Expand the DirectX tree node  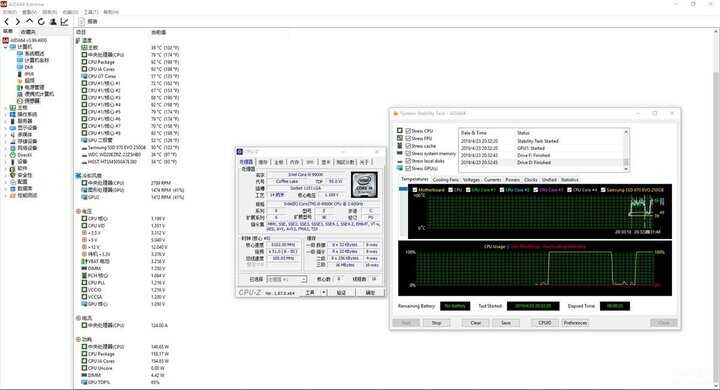6,155
